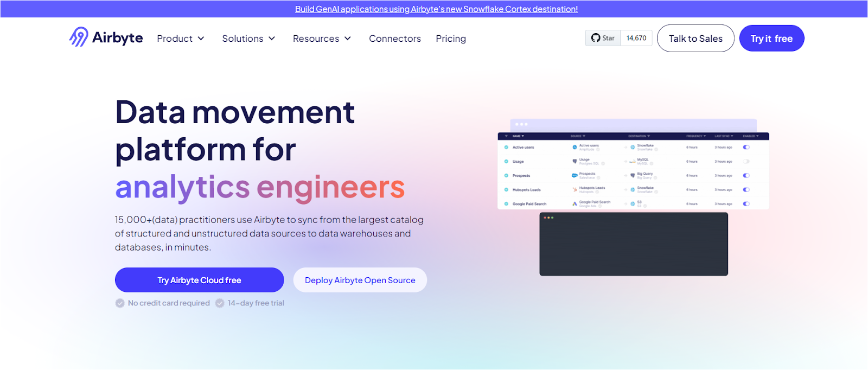Click 'Postgres SQL' subtitle in Usage row
This screenshot has height=370, width=868.
[x=589, y=163]
